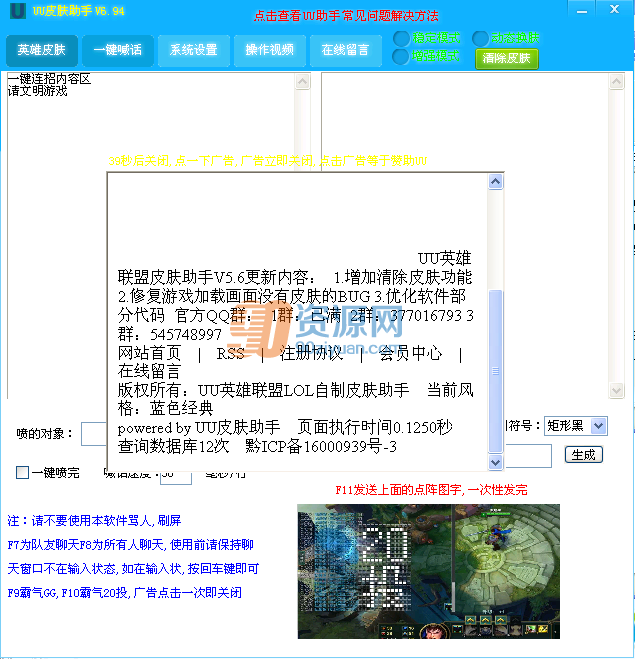This screenshot has height=659, width=635.
Task: Tick the 一键喷完 checkbox
Action: [22, 472]
